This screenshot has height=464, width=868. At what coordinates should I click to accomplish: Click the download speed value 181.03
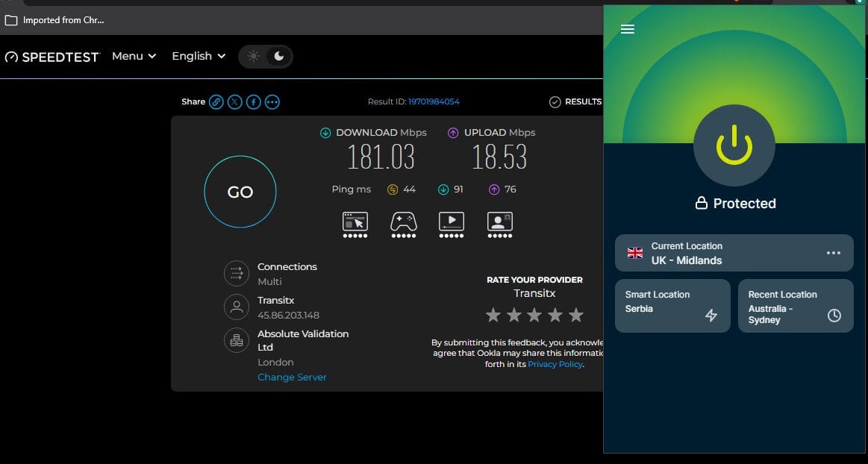(381, 157)
